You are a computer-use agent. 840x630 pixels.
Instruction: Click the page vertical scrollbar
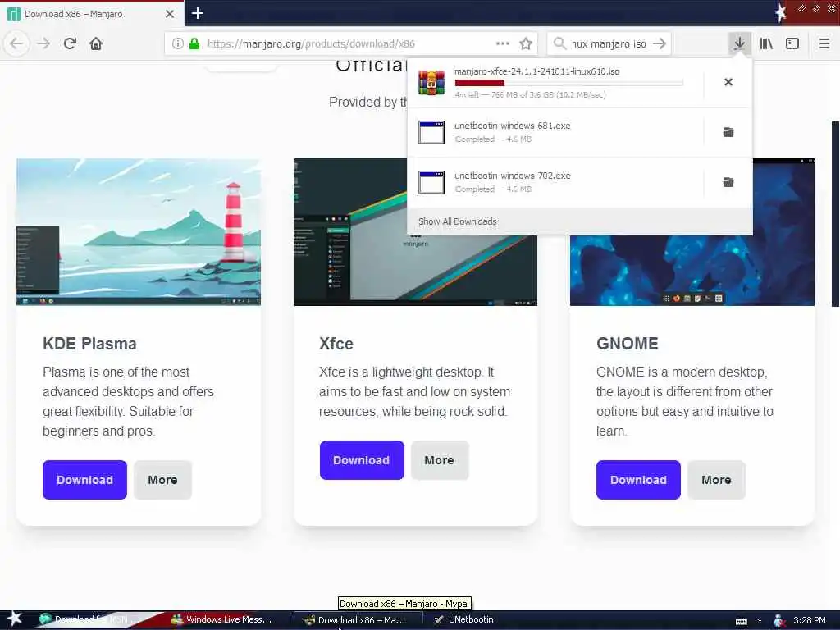835,214
